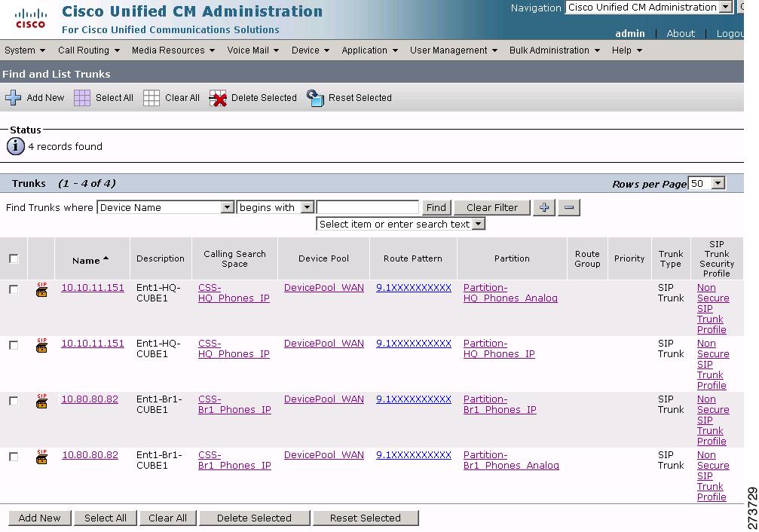The width and height of the screenshot is (759, 532).
Task: Click SIP trunk icon for Partition-HQ_Phones_IP row
Action: [42, 345]
